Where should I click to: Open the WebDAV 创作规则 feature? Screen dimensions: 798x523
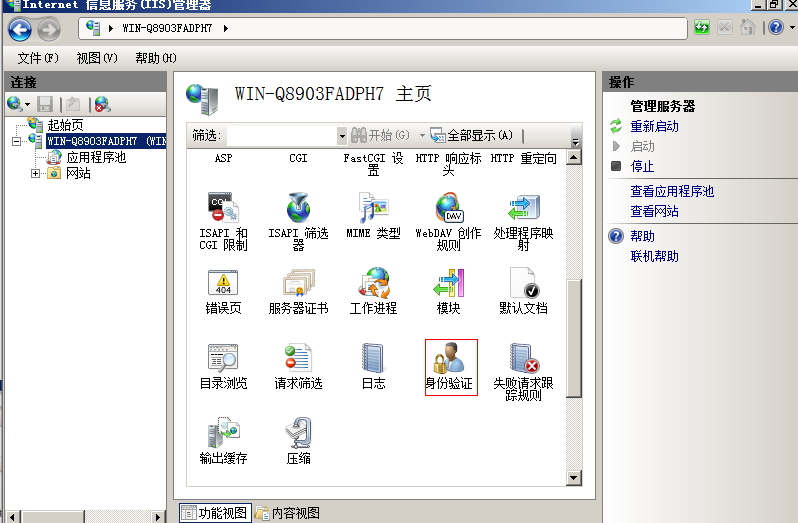(x=448, y=221)
